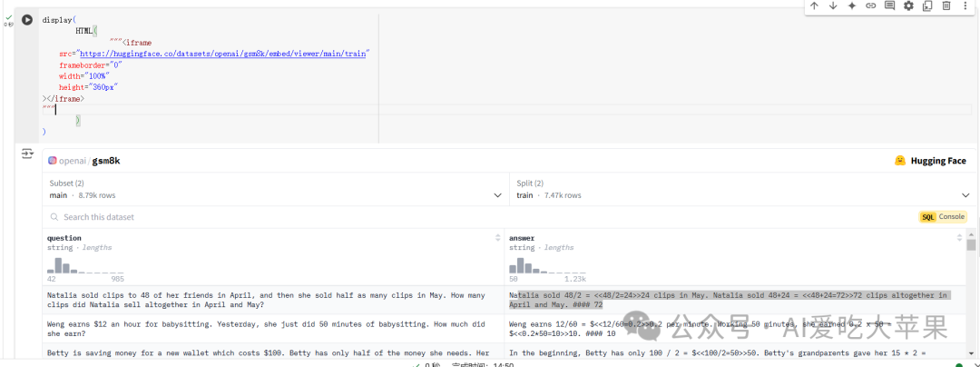Select the In the beginning, Betty answer cell
980x367 pixels.
click(736, 351)
